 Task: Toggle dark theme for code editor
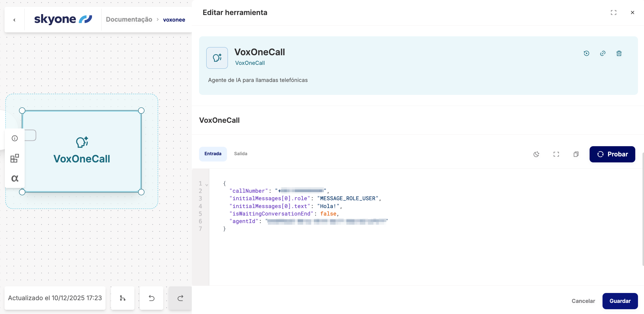point(536,154)
